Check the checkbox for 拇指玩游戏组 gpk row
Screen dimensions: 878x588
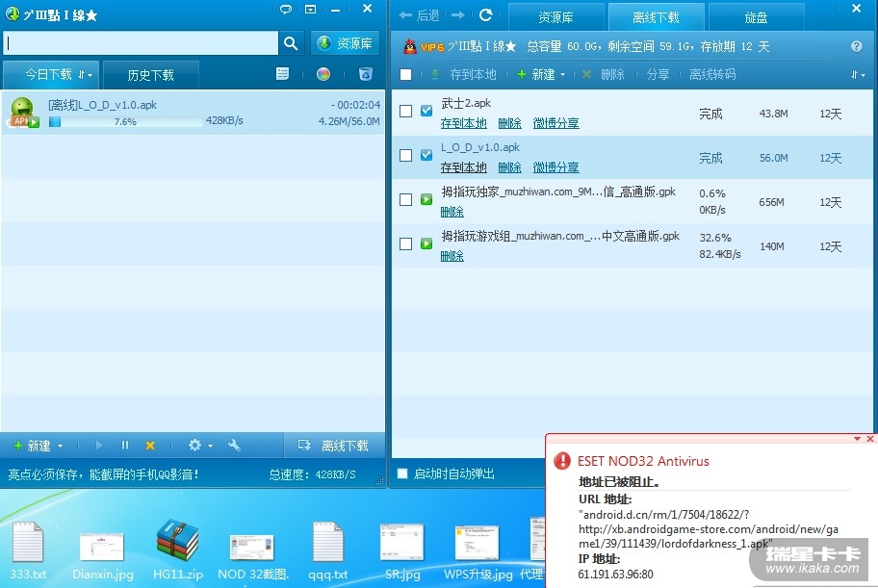[x=406, y=243]
